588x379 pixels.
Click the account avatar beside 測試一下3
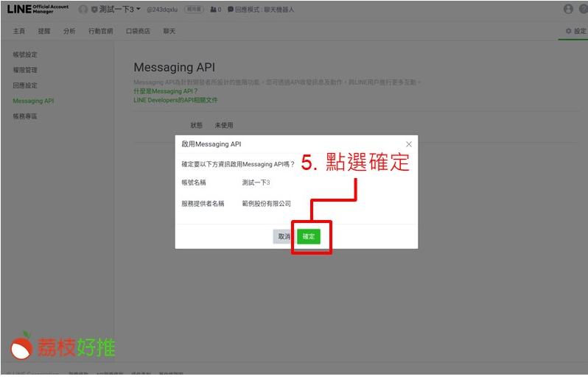click(x=83, y=10)
